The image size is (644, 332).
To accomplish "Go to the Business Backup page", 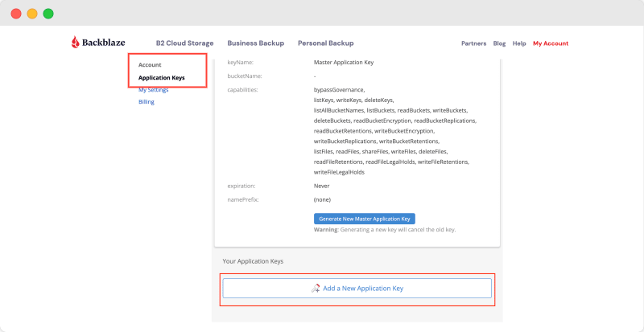I will click(x=256, y=43).
